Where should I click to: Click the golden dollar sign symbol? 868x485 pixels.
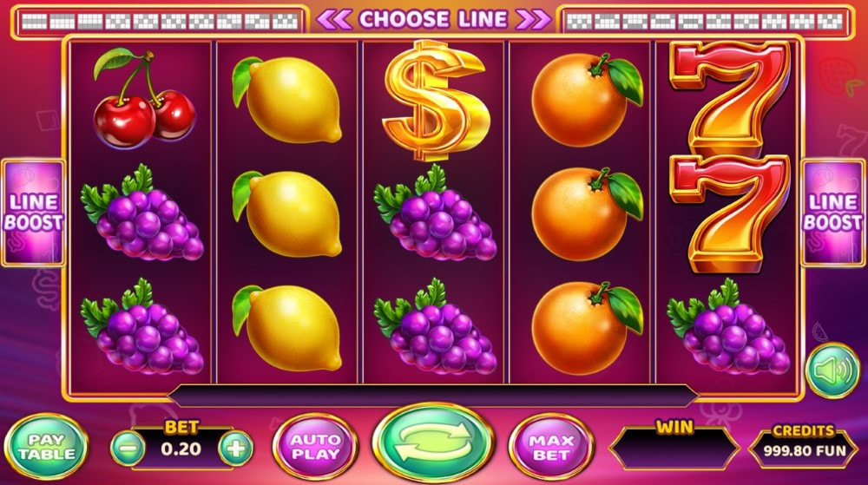(x=436, y=101)
